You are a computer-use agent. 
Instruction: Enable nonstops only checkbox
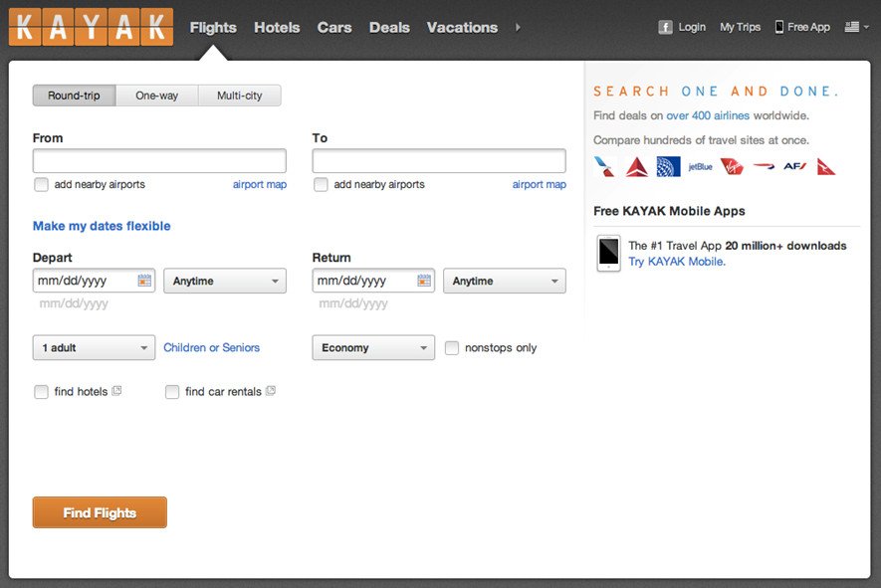click(452, 347)
